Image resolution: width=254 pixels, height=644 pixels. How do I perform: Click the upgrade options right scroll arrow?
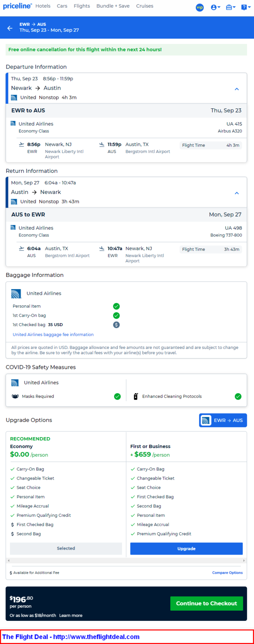pyautogui.click(x=244, y=561)
